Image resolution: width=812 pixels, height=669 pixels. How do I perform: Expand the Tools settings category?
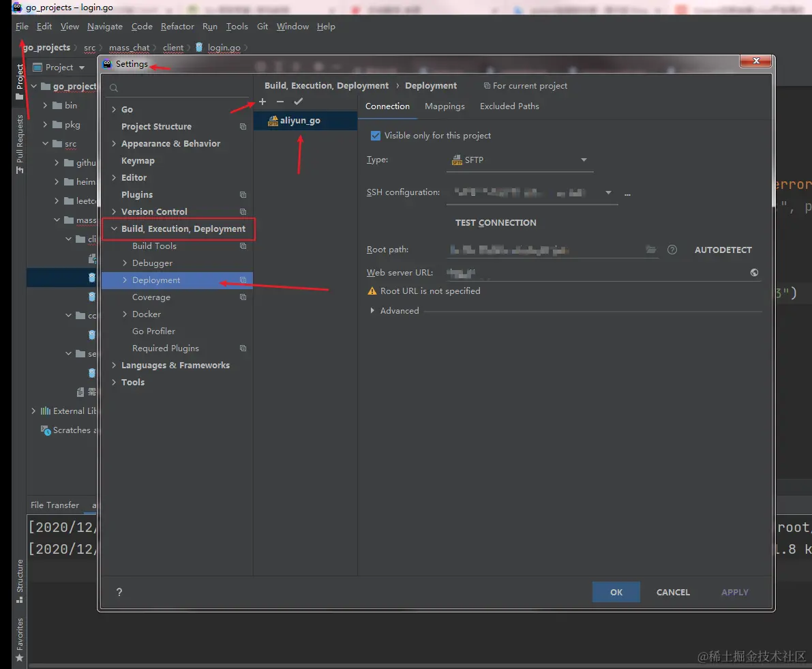click(114, 383)
